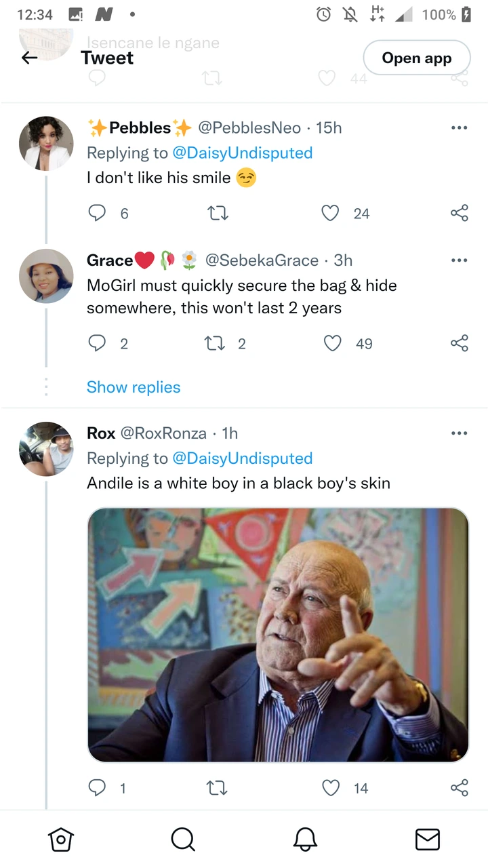Go back using the arrow icon
The width and height of the screenshot is (488, 868).
click(x=29, y=58)
